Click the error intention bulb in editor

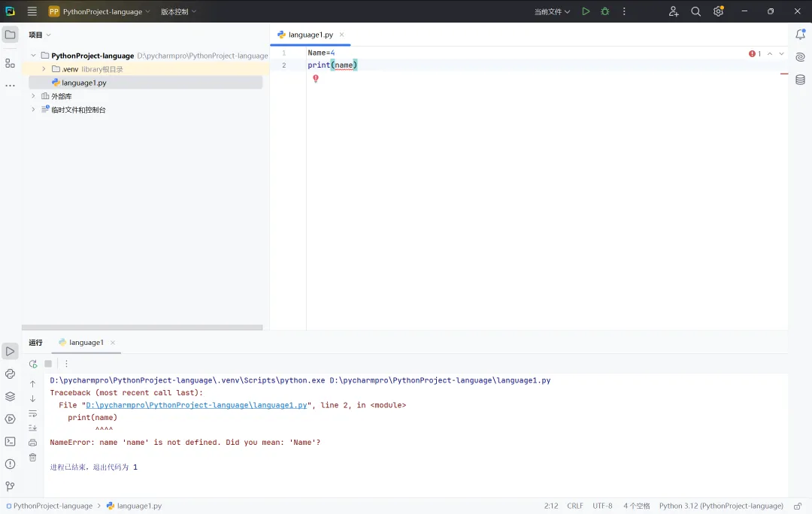coord(316,79)
